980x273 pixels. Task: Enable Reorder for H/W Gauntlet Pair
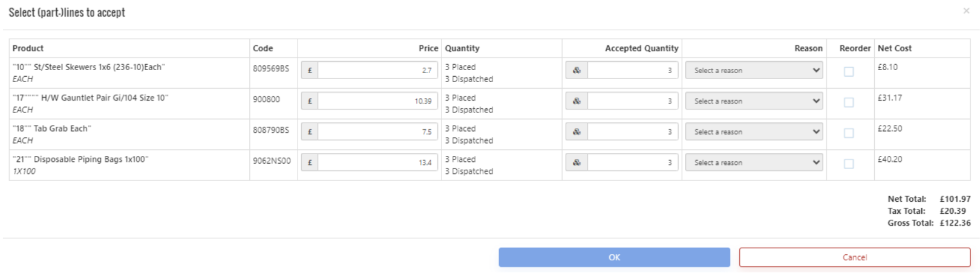click(849, 103)
